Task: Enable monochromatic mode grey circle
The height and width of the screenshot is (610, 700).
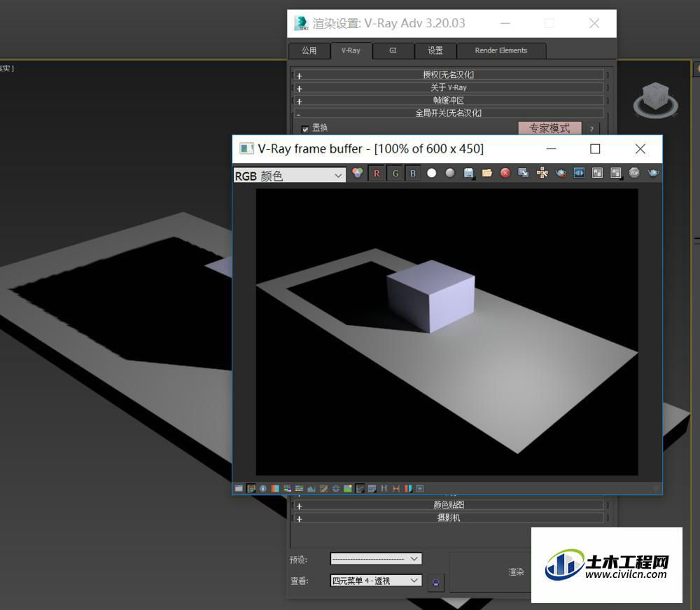Action: point(450,173)
